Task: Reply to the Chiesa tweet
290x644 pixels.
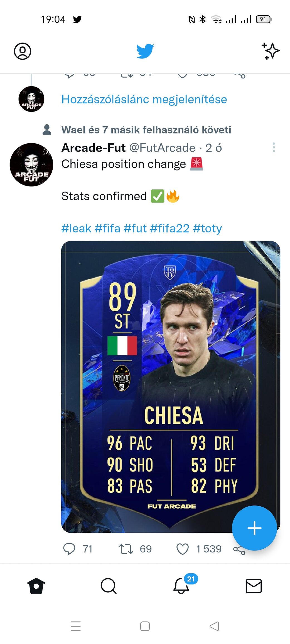Action: (69, 549)
